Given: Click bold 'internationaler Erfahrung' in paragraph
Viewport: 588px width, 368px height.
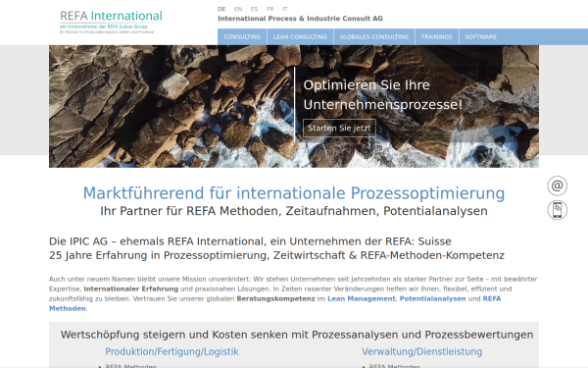Looking at the screenshot, I should point(131,289).
